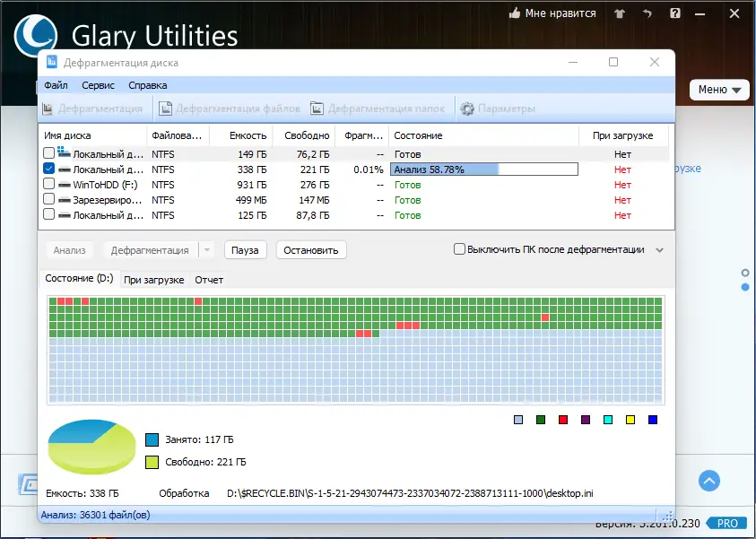Enable 'Выключить ПК после дефрагментации' checkbox
The image size is (756, 539).
[x=459, y=249]
